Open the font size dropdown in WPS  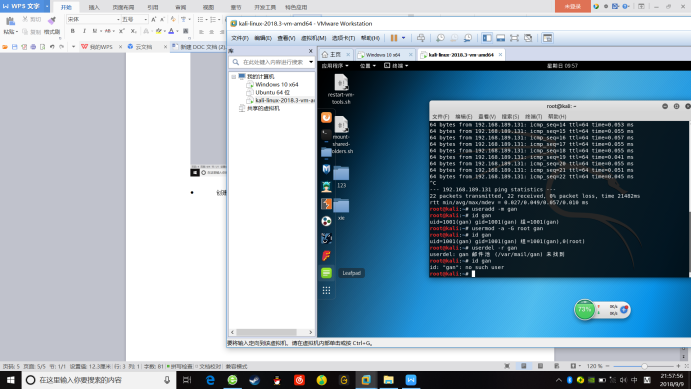point(146,19)
